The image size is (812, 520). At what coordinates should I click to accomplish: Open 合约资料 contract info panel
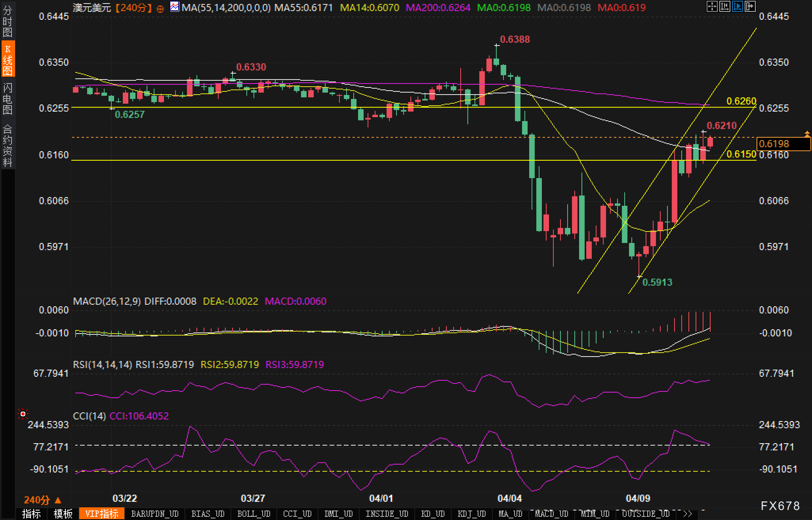[x=8, y=145]
